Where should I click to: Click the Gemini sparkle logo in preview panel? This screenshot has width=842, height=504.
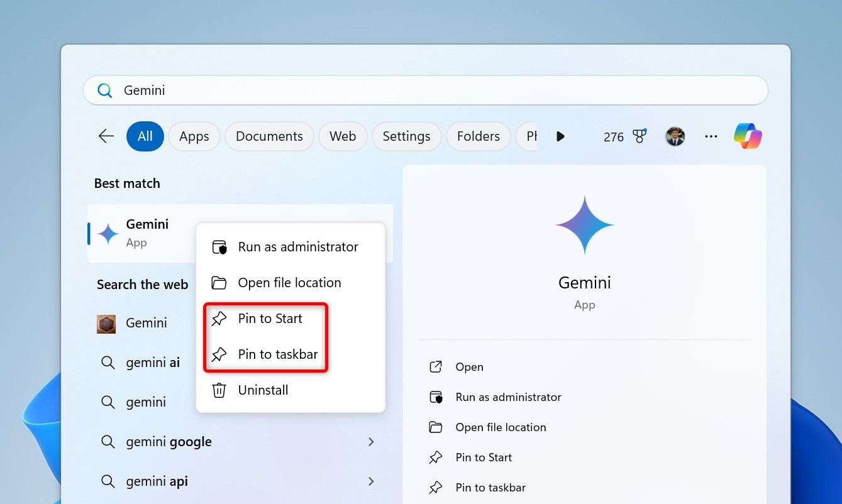tap(584, 224)
